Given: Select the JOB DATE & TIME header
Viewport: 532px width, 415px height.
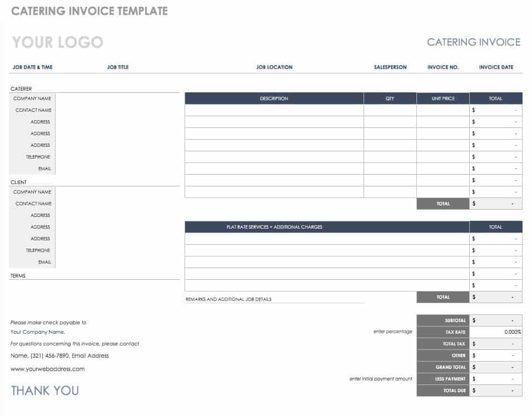Looking at the screenshot, I should [33, 67].
